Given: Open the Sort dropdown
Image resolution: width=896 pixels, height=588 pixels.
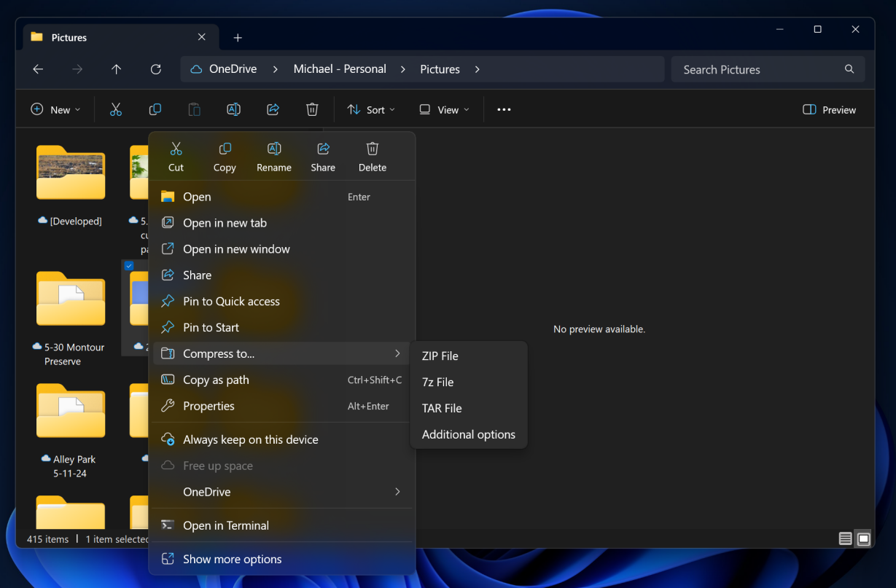Looking at the screenshot, I should pos(370,109).
